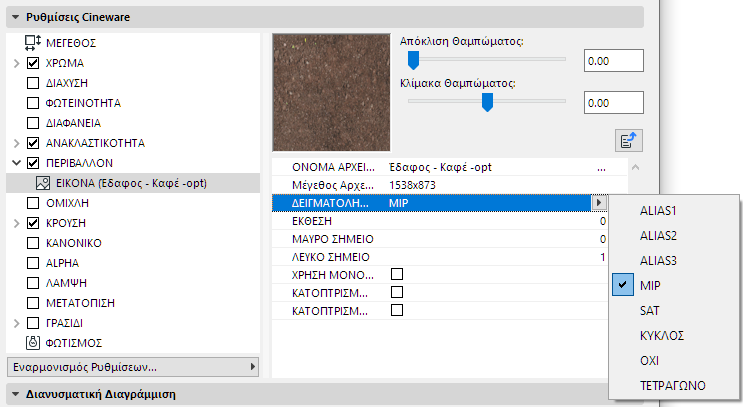The width and height of the screenshot is (743, 407).
Task: Expand the ΓΡΑΣΙΔΙ tree node
Action: coord(17,323)
